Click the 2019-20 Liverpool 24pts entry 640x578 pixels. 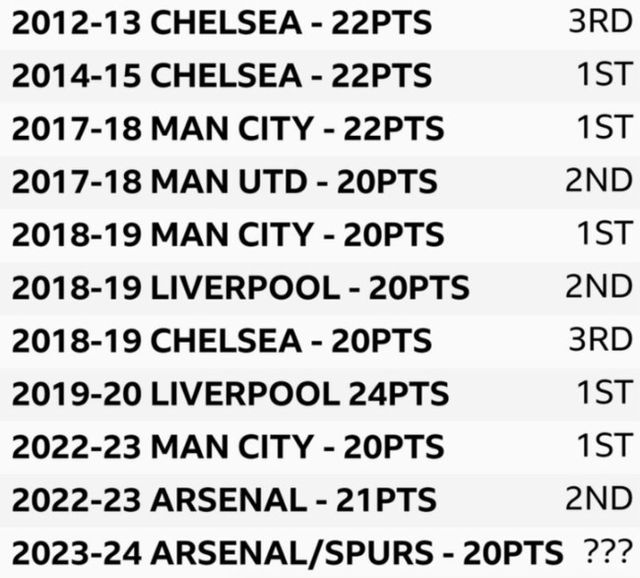pyautogui.click(x=230, y=393)
